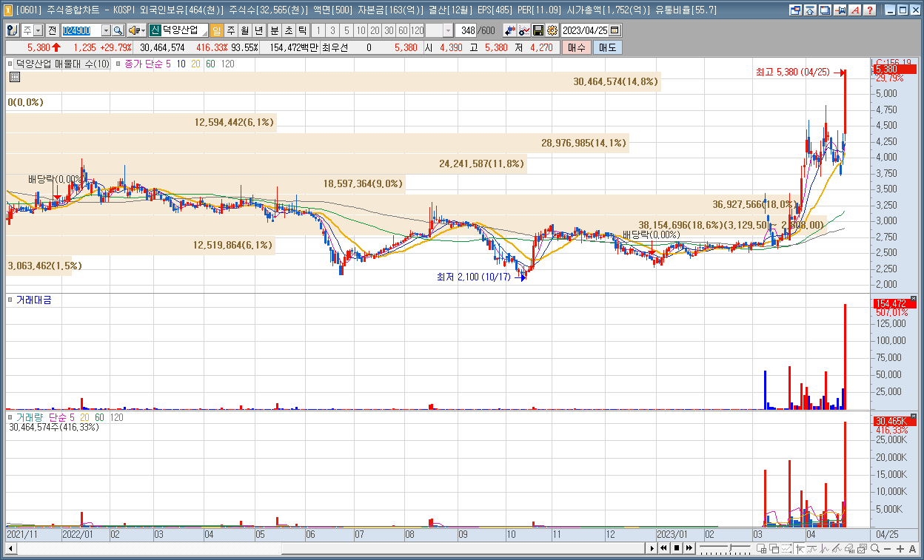Click the grid table icon below 매물대 label
Screen dimensions: 924x560
coord(14,76)
